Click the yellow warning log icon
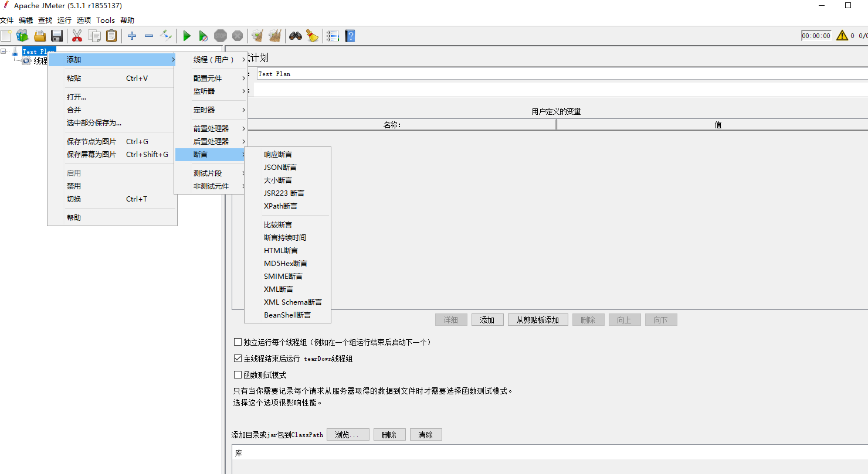The image size is (868, 474). pyautogui.click(x=842, y=36)
